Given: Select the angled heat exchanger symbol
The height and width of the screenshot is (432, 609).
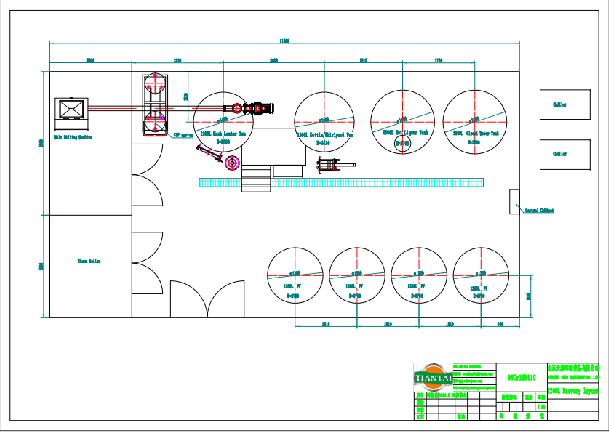Looking at the screenshot, I should (209, 152).
